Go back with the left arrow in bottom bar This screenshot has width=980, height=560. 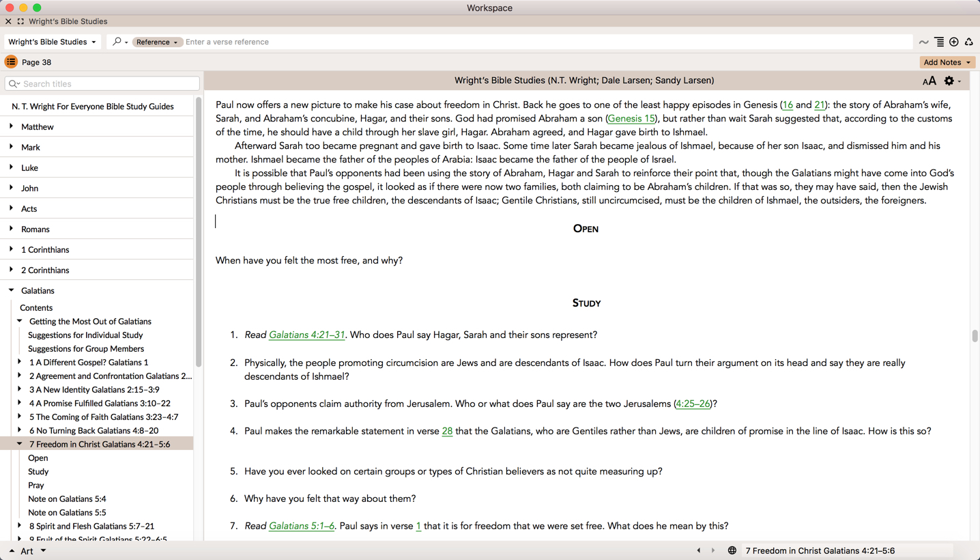698,550
